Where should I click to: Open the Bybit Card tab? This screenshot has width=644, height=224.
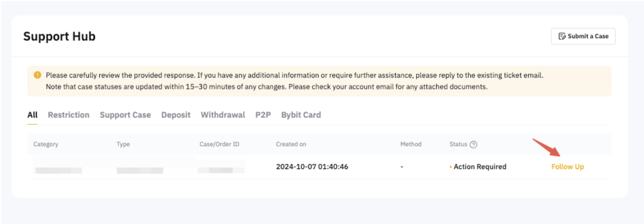point(301,115)
